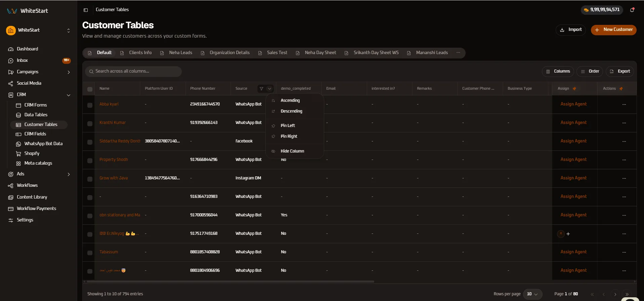Viewport: 644px width, 301px height.
Task: Switch to Srikanth Day Sheet WS tab
Action: [x=372, y=53]
